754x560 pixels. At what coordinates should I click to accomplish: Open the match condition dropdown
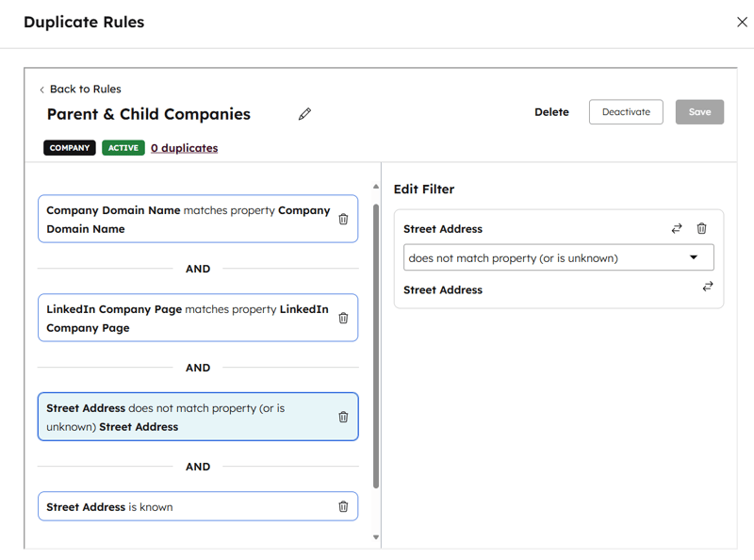pyautogui.click(x=558, y=256)
